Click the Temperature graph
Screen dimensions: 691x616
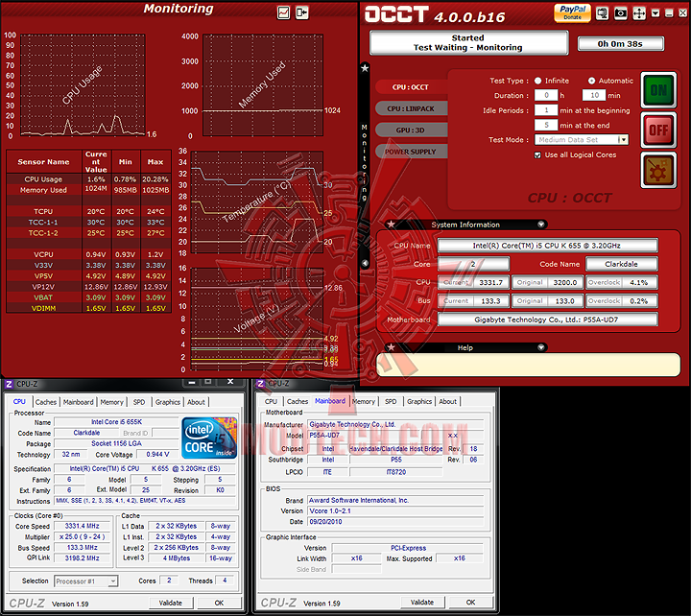point(257,202)
